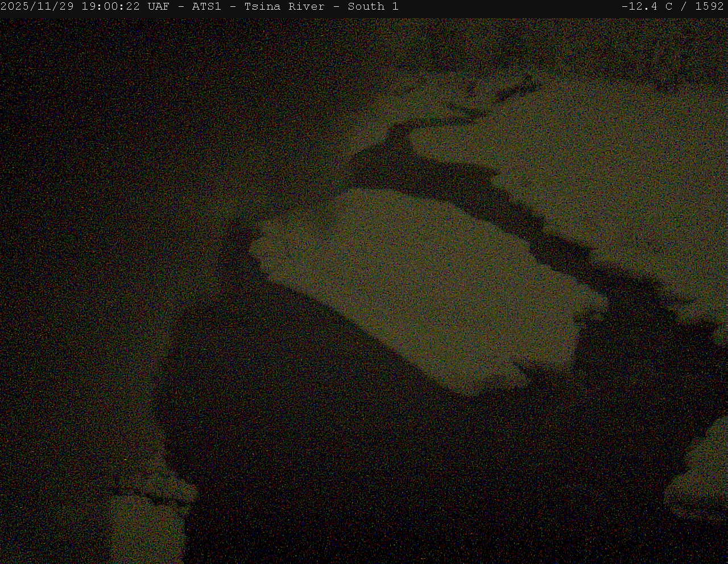Click the 1592 value at top right
The width and height of the screenshot is (728, 564).
(709, 7)
